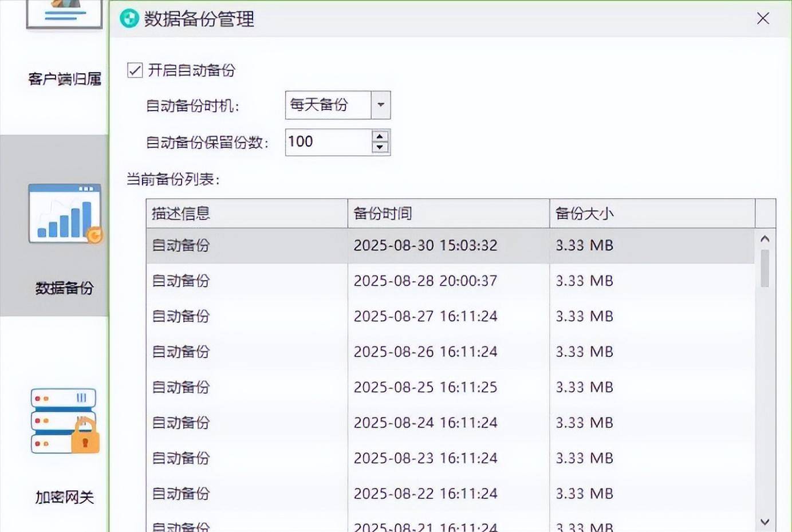
Task: Click 自动备份 description in the 2025-08-30 row
Action: point(181,246)
